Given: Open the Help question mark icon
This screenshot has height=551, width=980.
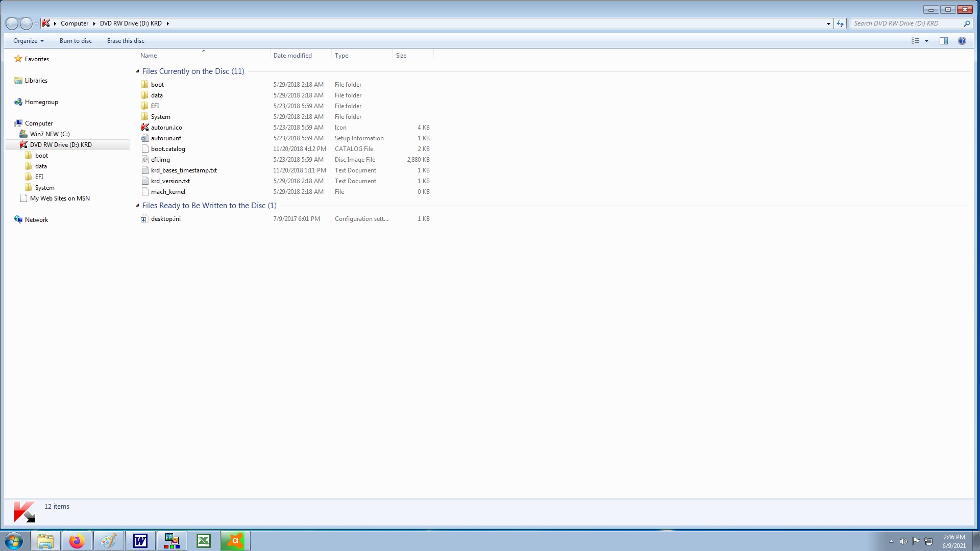Looking at the screenshot, I should pyautogui.click(x=962, y=41).
